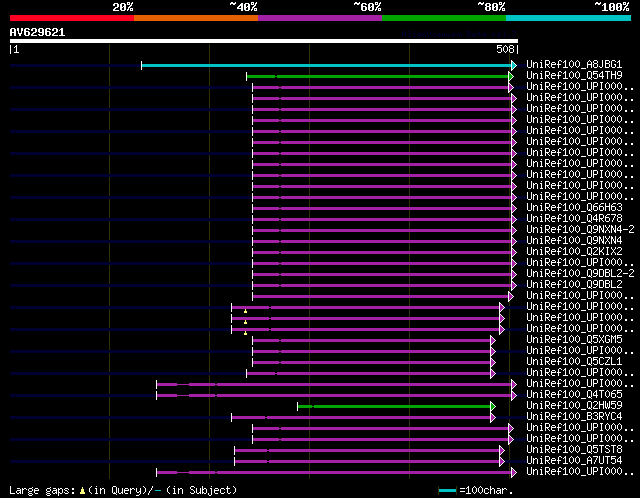Image resolution: width=640 pixels, height=498 pixels.
Task: Click the UniRef100_B3RYC4 label
Action: (574, 417)
